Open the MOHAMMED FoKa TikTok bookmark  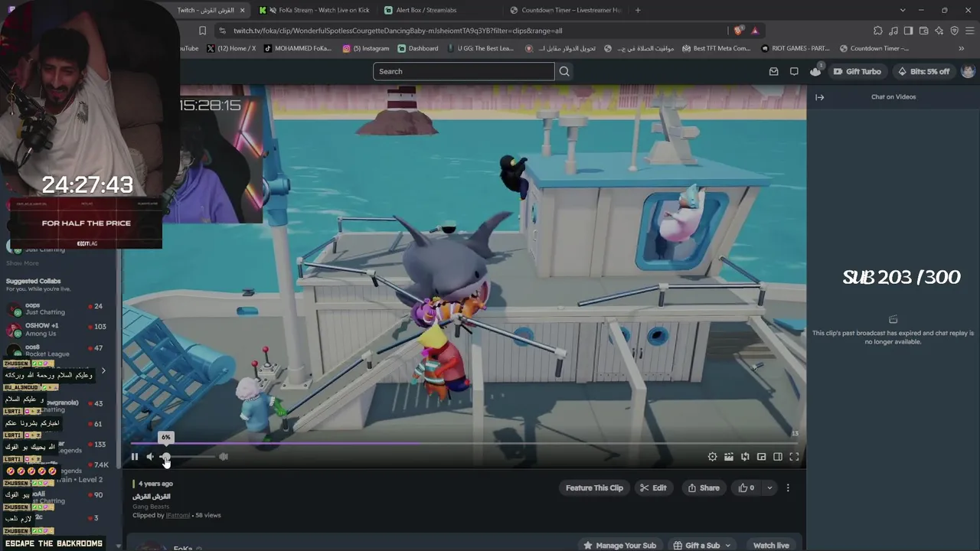point(297,48)
